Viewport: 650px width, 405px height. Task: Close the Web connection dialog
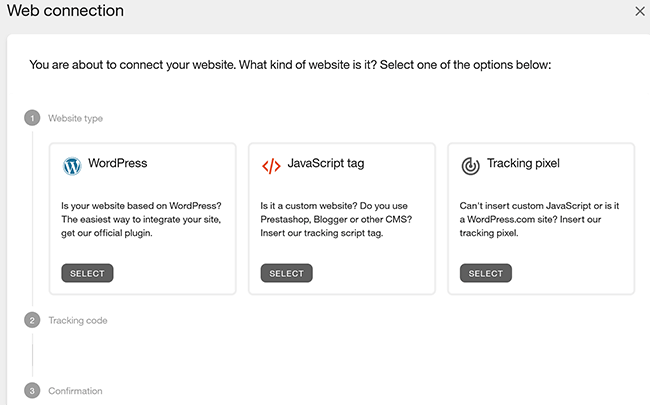tap(640, 11)
